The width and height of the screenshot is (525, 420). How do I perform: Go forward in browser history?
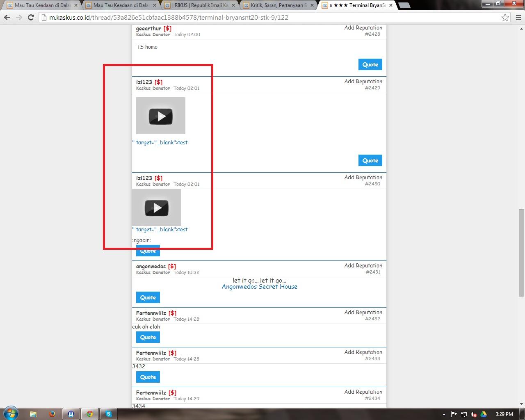coord(19,18)
